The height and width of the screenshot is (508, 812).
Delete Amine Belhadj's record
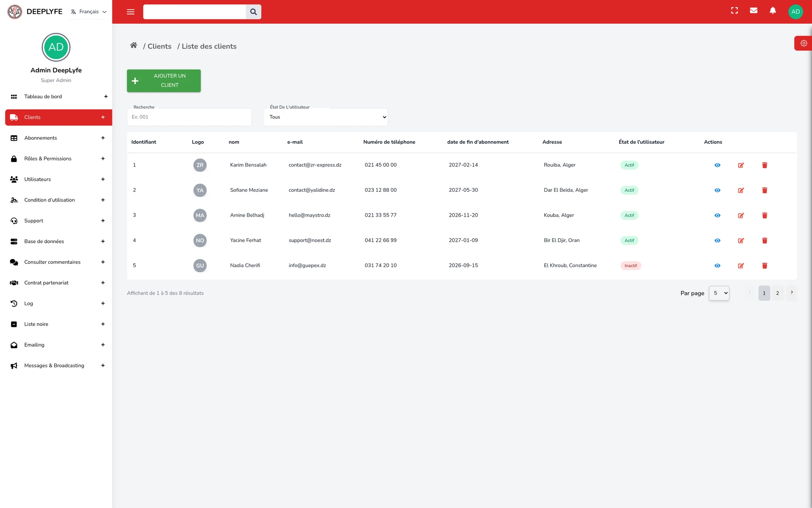tap(765, 215)
